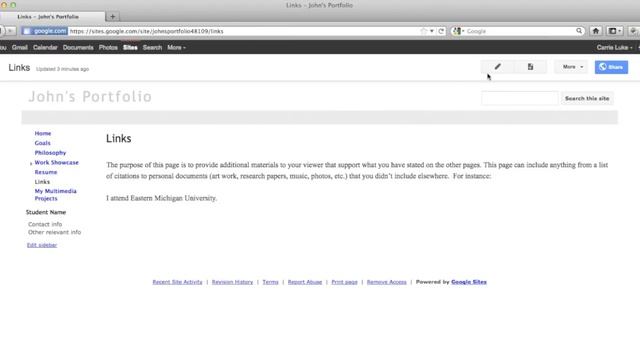Open Recent Site Activity footer link

pyautogui.click(x=177, y=282)
